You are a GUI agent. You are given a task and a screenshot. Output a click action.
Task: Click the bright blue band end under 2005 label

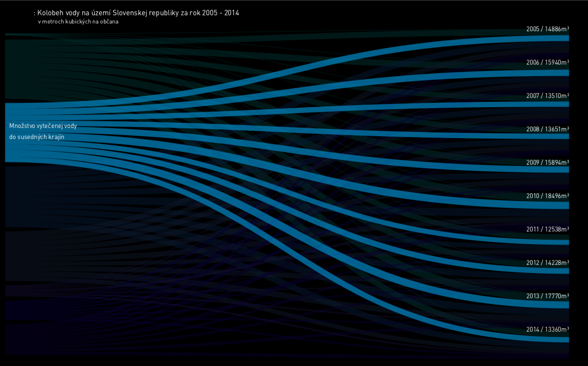click(563, 38)
